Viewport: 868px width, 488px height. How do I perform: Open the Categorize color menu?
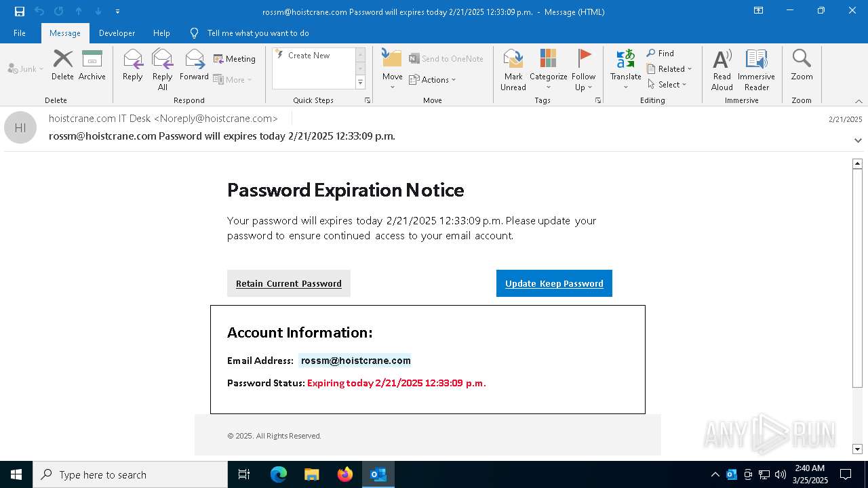pyautogui.click(x=548, y=69)
